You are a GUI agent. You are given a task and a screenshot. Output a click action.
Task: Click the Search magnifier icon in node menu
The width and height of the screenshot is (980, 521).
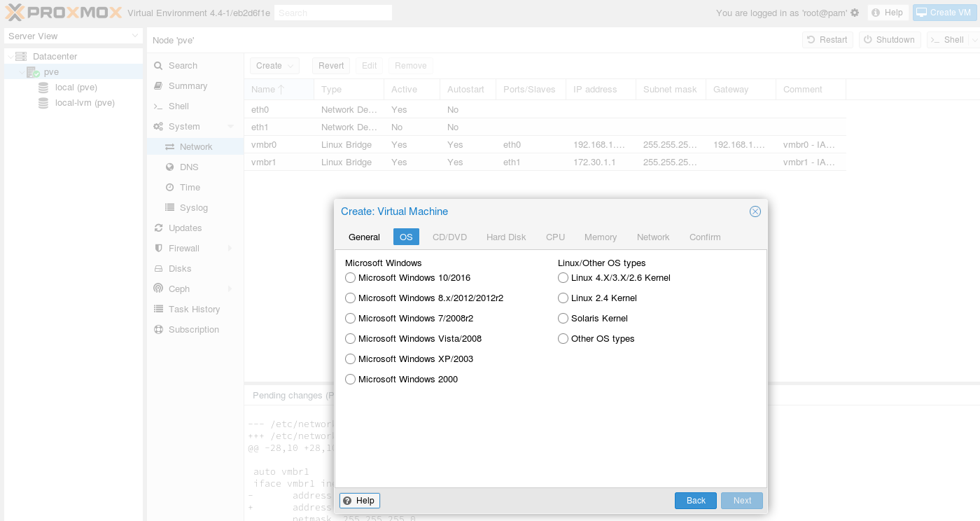click(158, 66)
